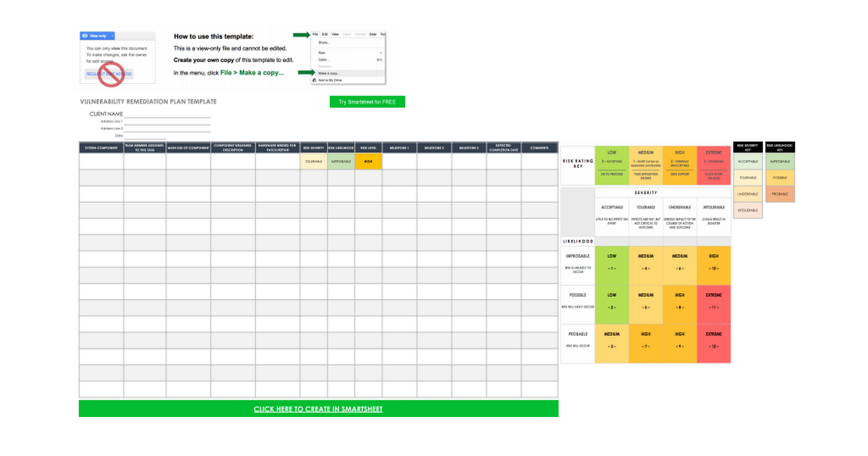
Task: Click the Client Name entry line
Action: pos(167,114)
